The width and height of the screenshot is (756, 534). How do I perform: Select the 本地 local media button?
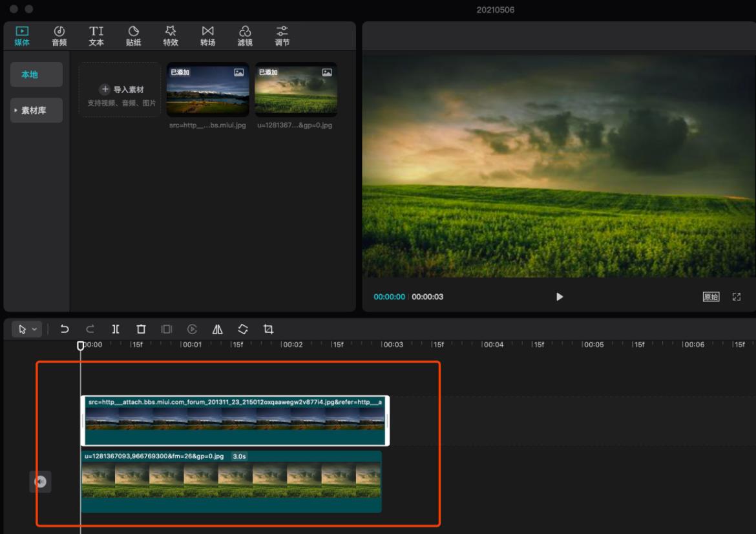36,74
